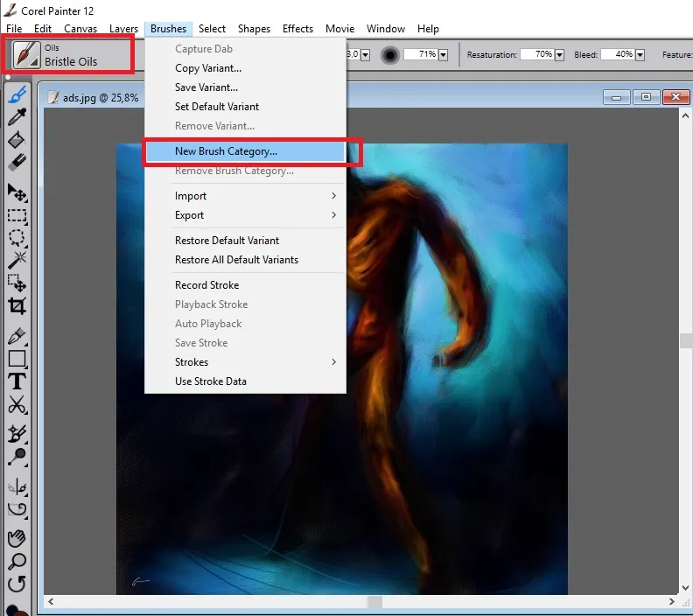Click the ads.jpg document icon
The image size is (693, 616).
[53, 97]
